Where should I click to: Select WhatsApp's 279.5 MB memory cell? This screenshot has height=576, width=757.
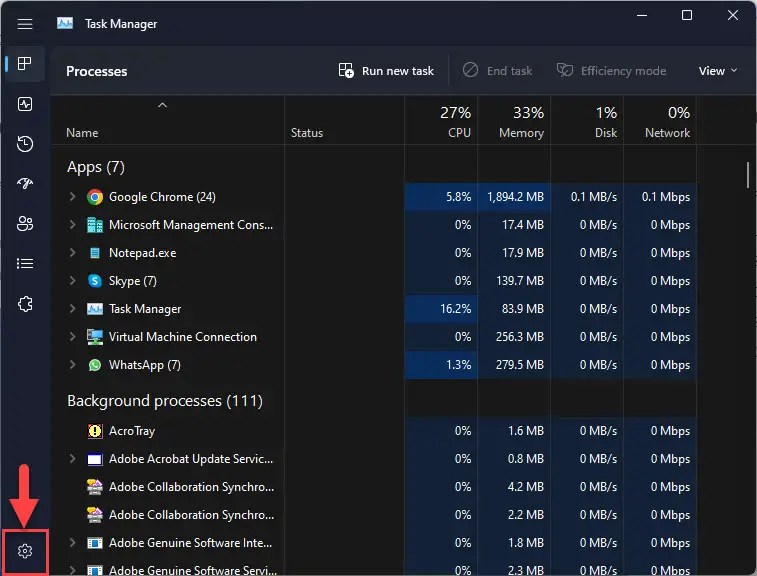tap(514, 365)
